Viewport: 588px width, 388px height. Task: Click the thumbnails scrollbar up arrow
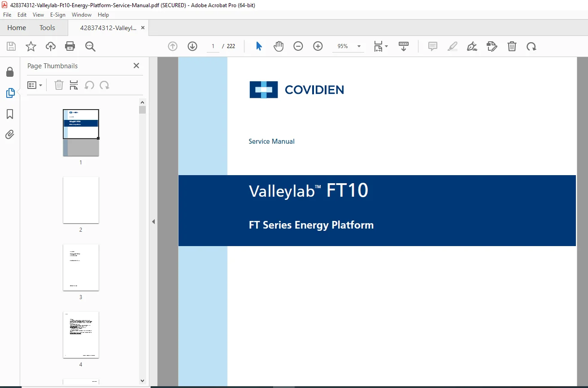pos(142,102)
